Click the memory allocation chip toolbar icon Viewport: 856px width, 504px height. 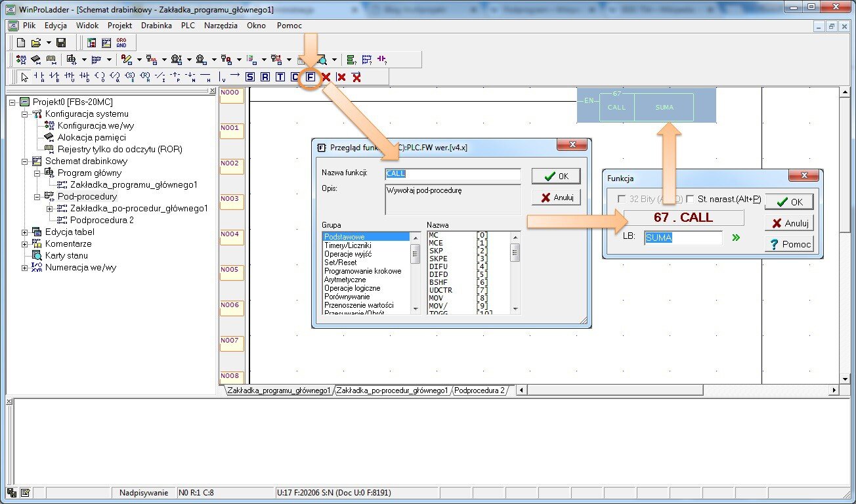[x=35, y=60]
